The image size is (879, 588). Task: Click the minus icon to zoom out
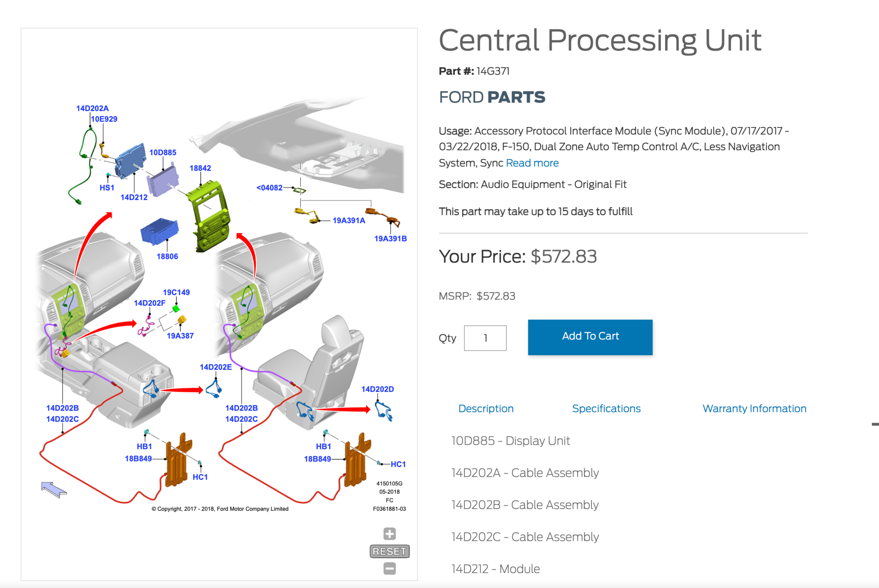coord(390,569)
